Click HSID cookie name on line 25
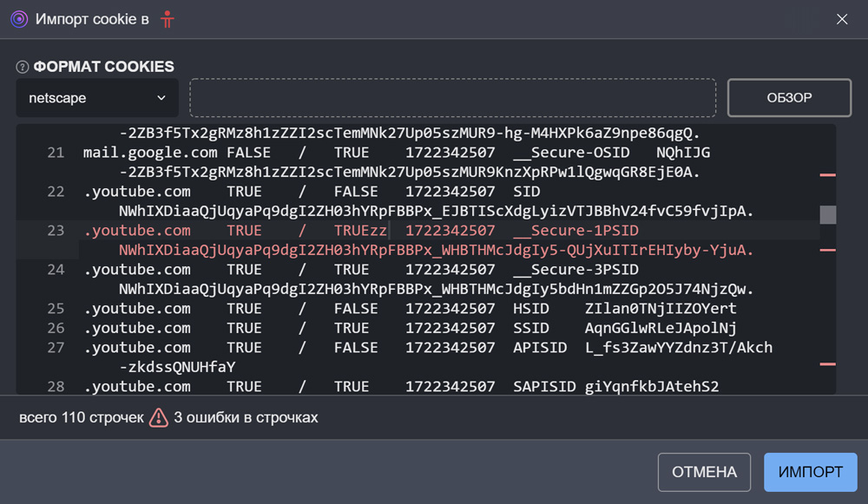The image size is (868, 504). point(531,309)
